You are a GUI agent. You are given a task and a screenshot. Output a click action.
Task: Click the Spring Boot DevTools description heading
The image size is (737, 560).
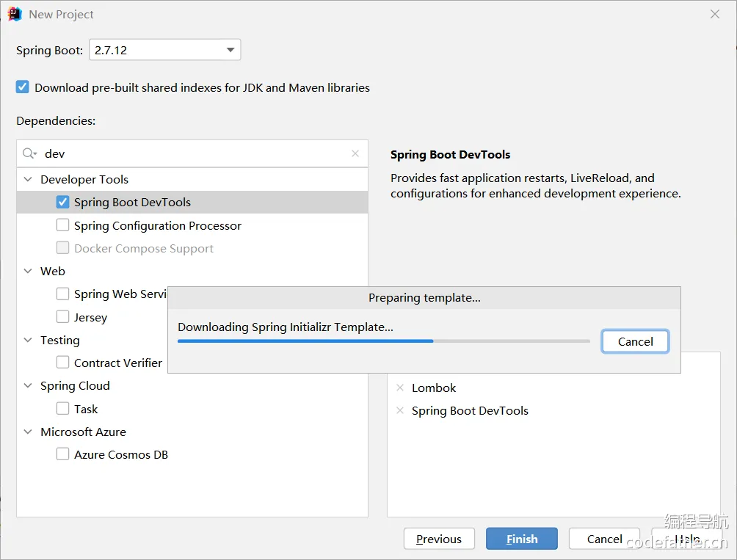(x=450, y=155)
